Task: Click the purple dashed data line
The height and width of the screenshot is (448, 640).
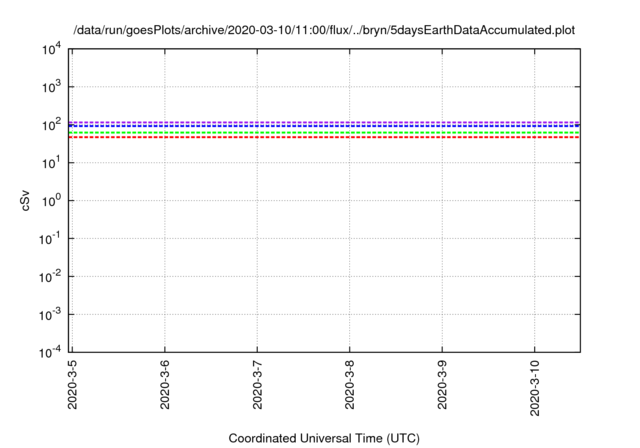Action: point(324,122)
